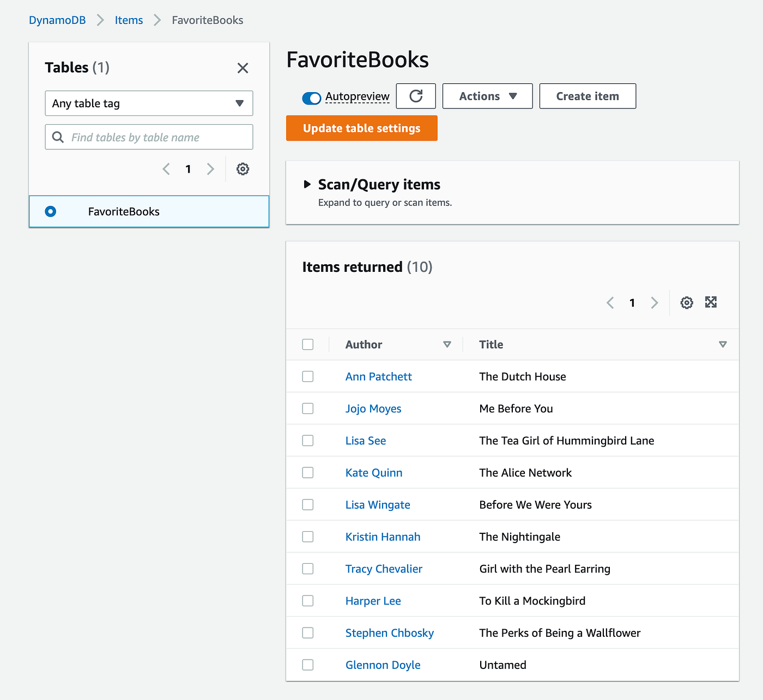Click the refresh items icon button
Image resolution: width=763 pixels, height=700 pixels.
pos(416,96)
